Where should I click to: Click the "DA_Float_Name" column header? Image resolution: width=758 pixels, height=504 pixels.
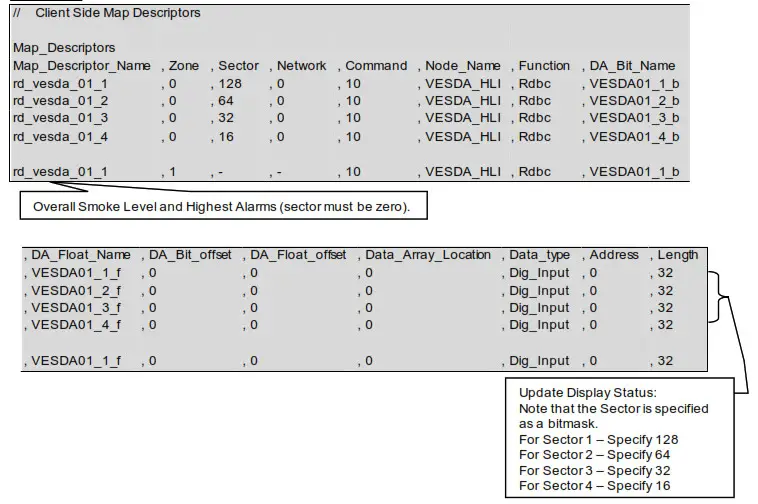coord(81,255)
